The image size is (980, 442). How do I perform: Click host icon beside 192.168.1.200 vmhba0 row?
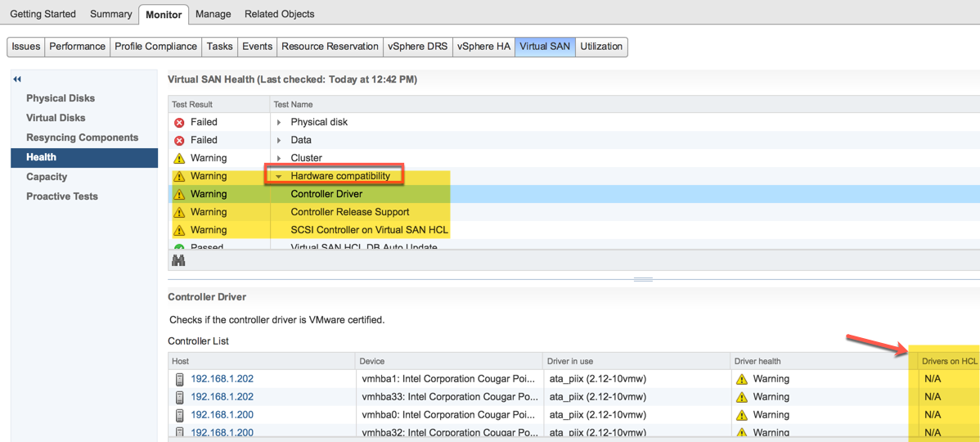point(180,416)
